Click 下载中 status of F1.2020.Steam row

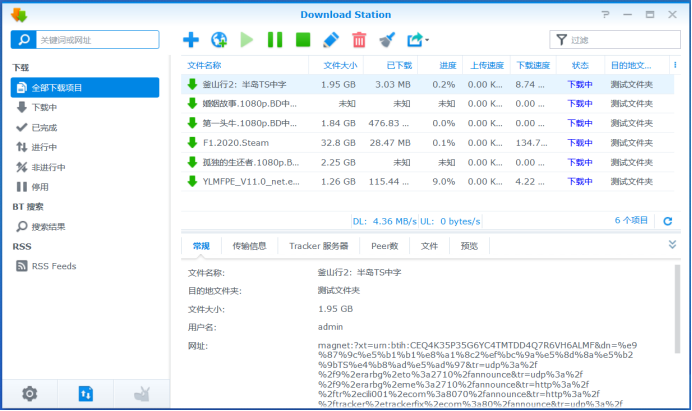pyautogui.click(x=580, y=143)
